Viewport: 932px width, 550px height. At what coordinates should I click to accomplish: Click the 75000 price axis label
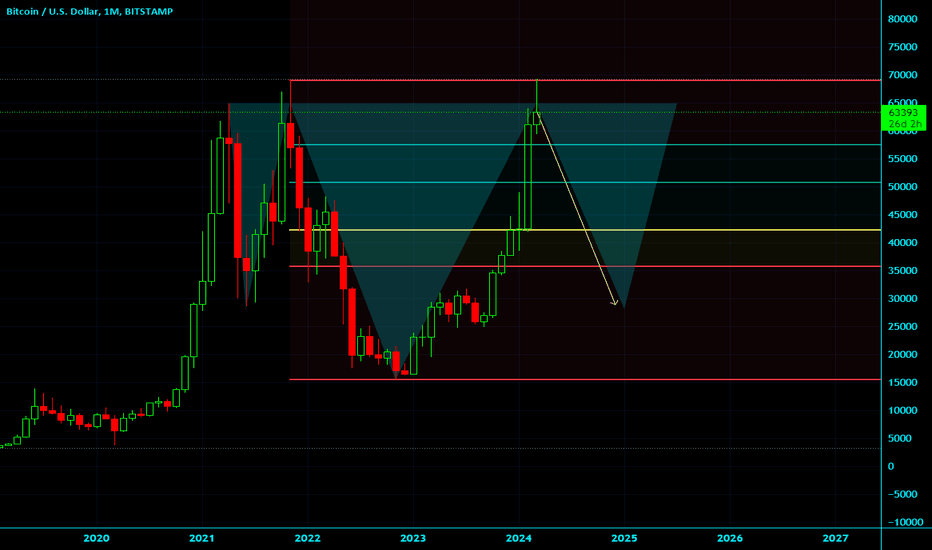[x=902, y=47]
